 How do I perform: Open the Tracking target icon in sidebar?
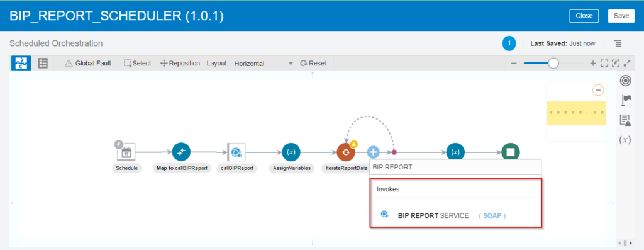pyautogui.click(x=625, y=81)
